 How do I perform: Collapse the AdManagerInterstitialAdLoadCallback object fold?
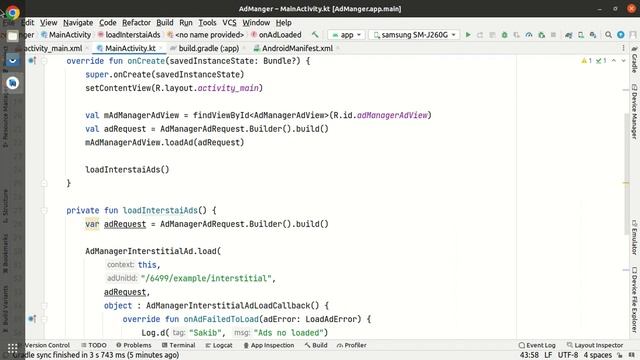(x=44, y=306)
